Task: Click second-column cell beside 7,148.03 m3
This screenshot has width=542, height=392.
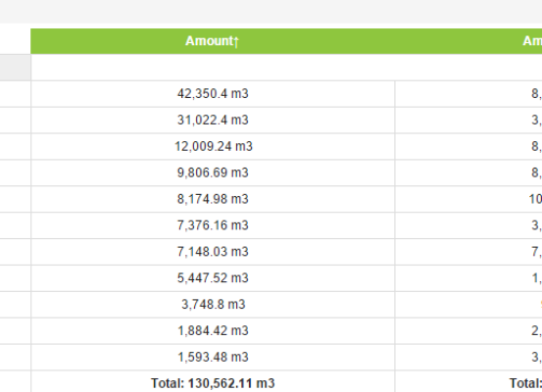Action: (x=468, y=251)
